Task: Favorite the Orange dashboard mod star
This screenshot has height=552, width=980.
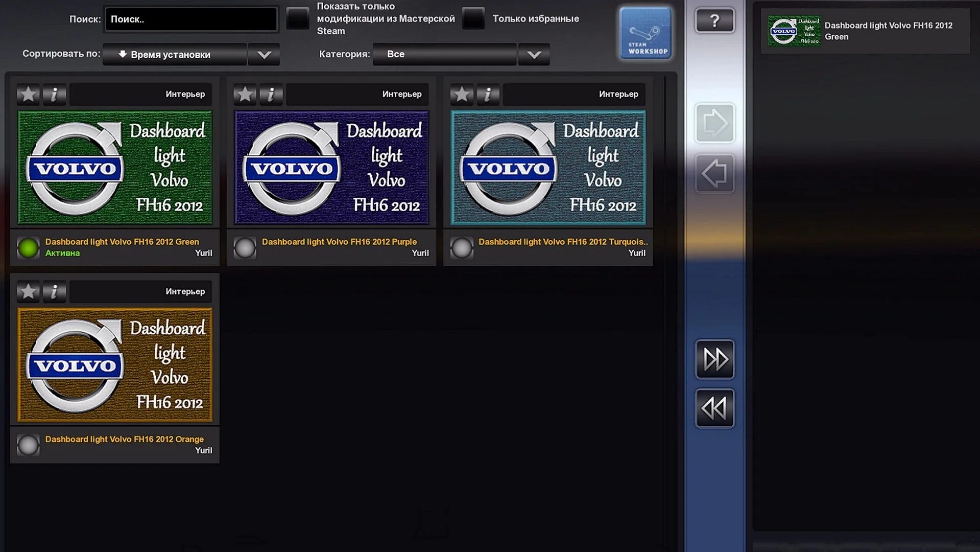Action: click(x=28, y=291)
